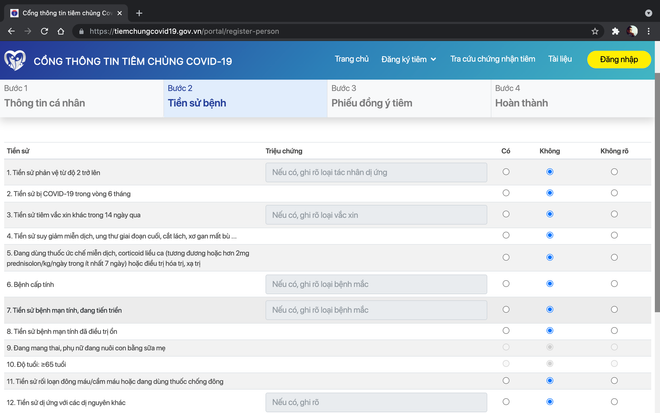This screenshot has height=413, width=660.
Task: Reload the page with the refresh icon
Action: point(45,31)
